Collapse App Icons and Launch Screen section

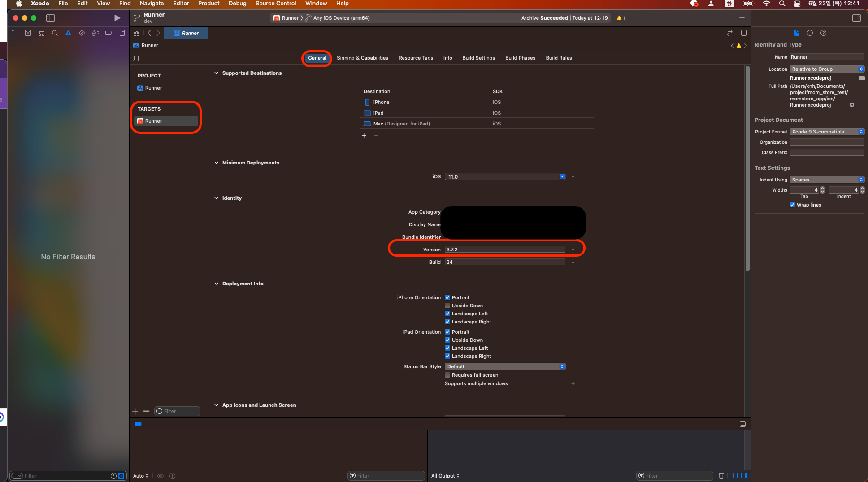[x=217, y=405]
